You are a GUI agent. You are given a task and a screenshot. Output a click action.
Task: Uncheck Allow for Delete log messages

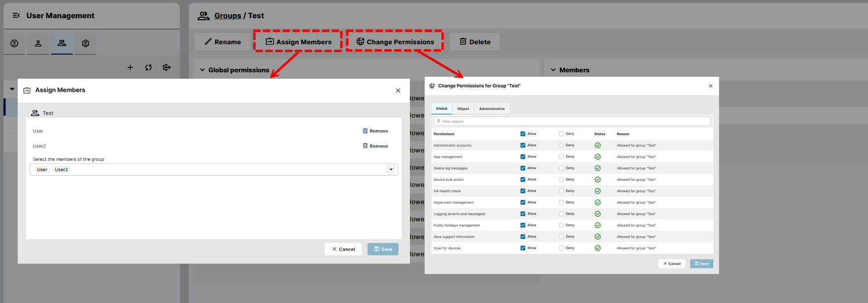coord(523,168)
